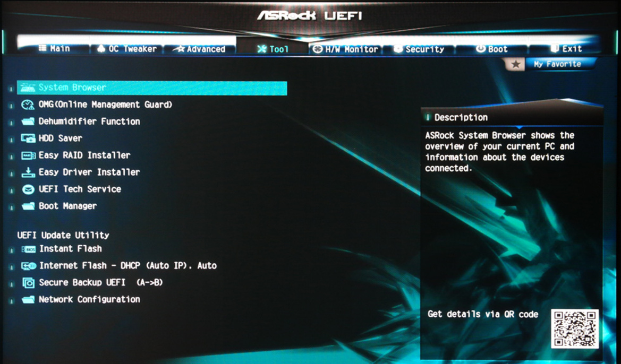Select System Browser entry

tap(152, 88)
